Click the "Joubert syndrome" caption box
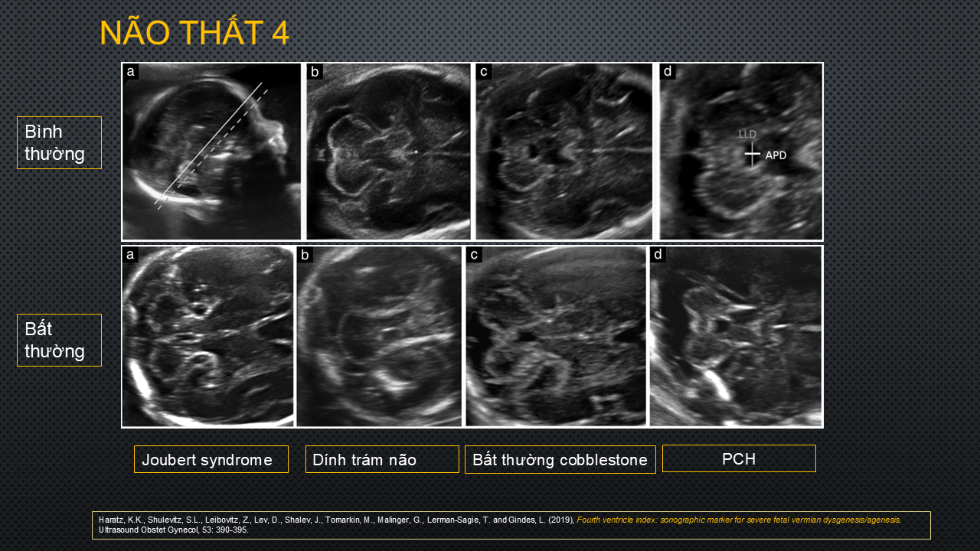980x551 pixels. [211, 459]
